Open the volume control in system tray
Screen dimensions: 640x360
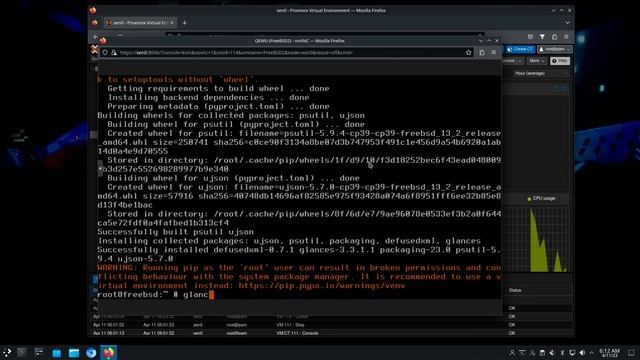pos(582,353)
